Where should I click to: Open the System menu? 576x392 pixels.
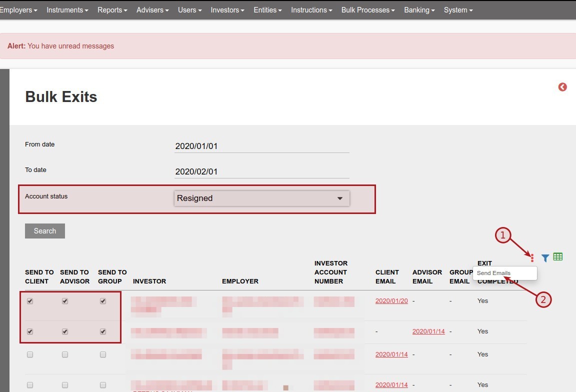tap(458, 10)
